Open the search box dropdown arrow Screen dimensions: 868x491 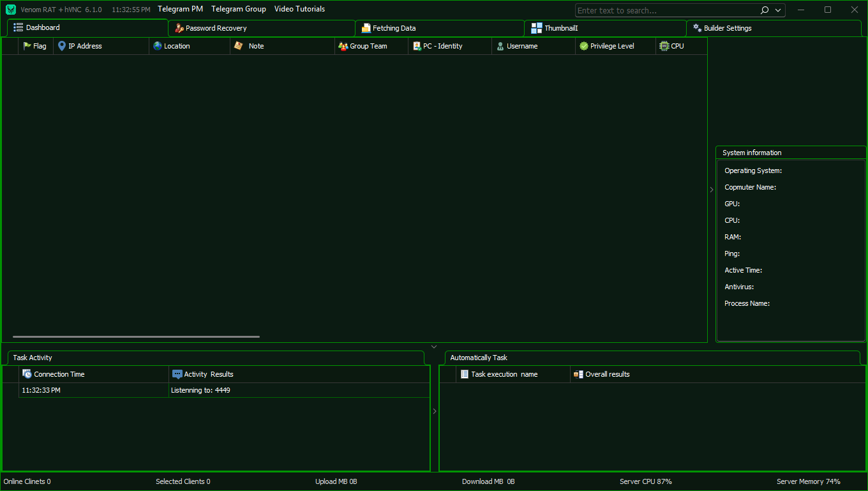click(x=778, y=10)
